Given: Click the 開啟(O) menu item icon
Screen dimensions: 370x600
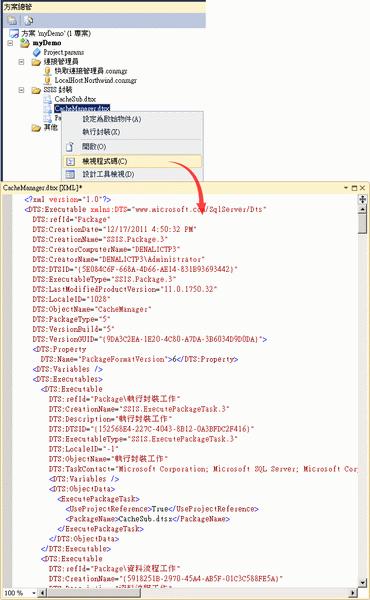Looking at the screenshot, I should [x=70, y=147].
